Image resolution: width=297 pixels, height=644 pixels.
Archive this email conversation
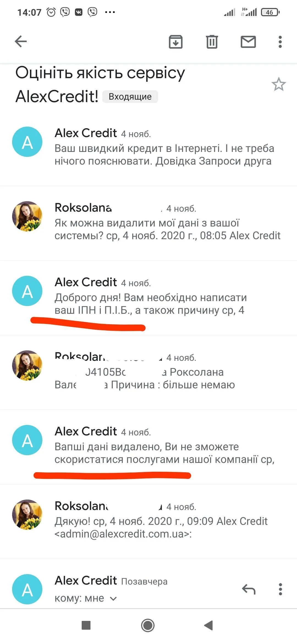(x=175, y=42)
